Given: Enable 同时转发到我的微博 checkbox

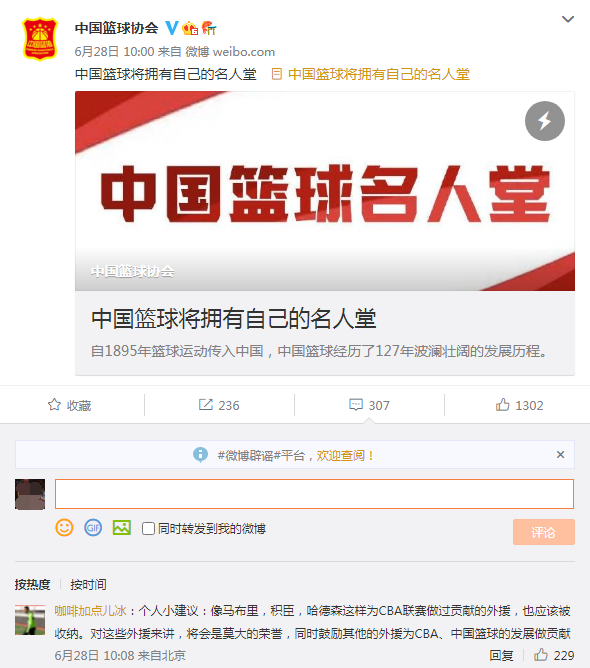Looking at the screenshot, I should [x=148, y=529].
